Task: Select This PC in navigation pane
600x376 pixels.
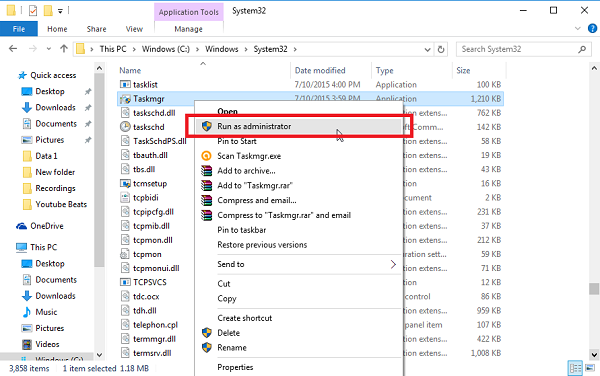Action: (x=43, y=247)
